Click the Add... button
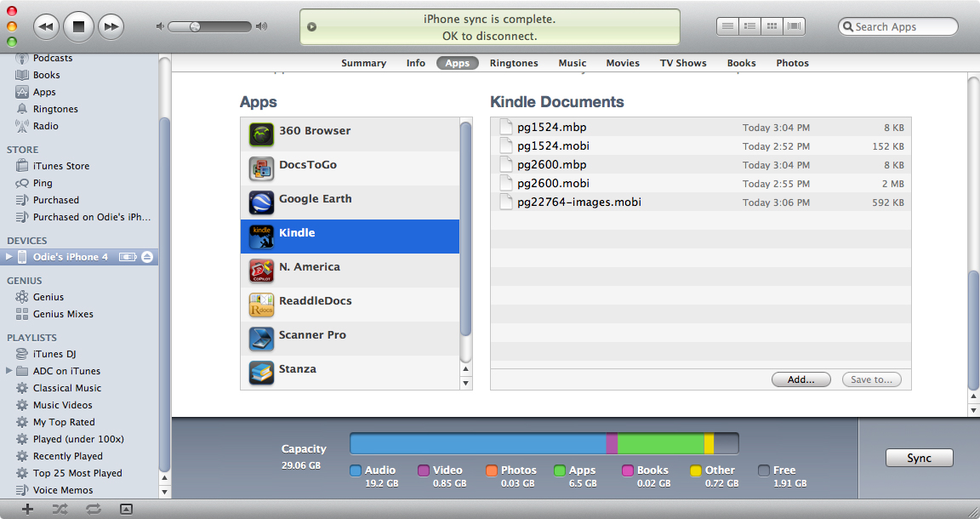Viewport: 980px width, 519px height. pyautogui.click(x=801, y=379)
